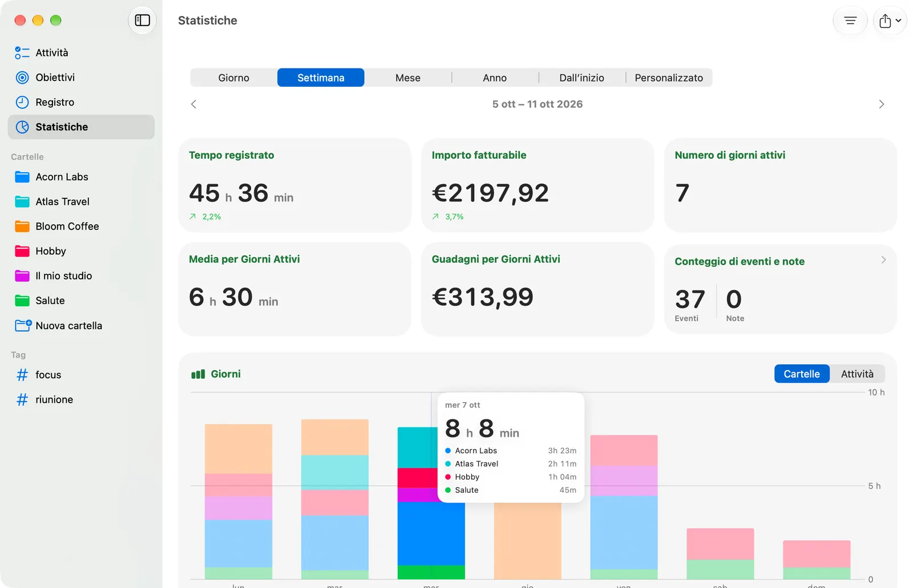Select the Bloom Coffee orange folder icon
913x588 pixels.
22,226
